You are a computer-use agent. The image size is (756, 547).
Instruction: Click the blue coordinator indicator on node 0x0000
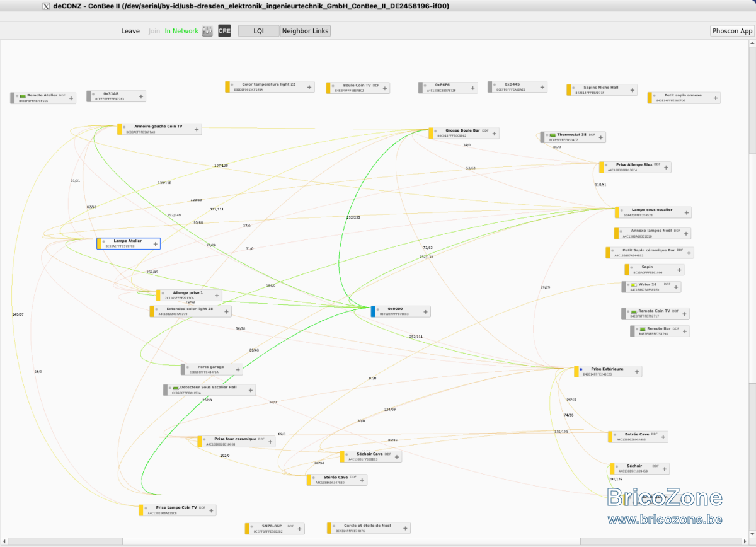[x=373, y=311]
